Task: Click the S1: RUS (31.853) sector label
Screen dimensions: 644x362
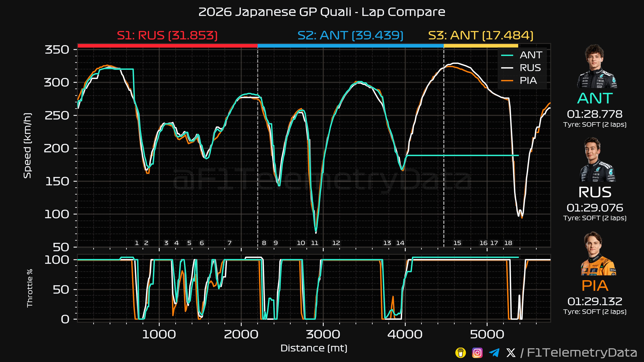Action: pos(167,35)
